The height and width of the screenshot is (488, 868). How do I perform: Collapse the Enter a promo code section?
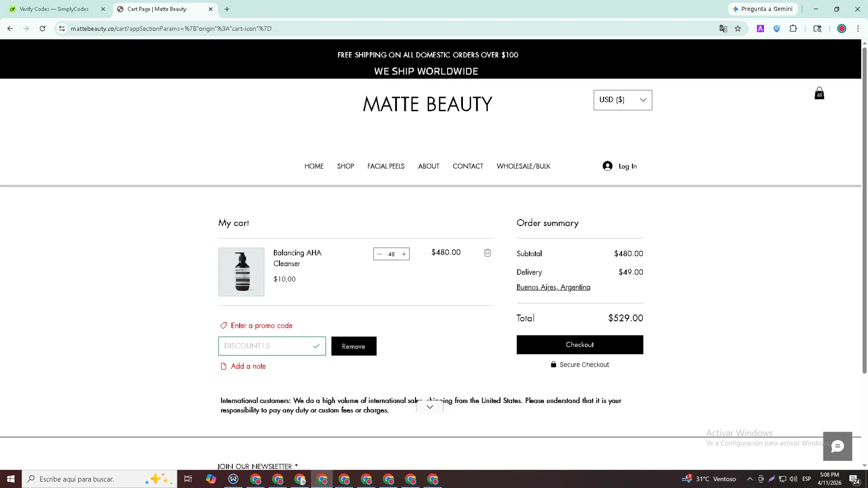pos(256,326)
